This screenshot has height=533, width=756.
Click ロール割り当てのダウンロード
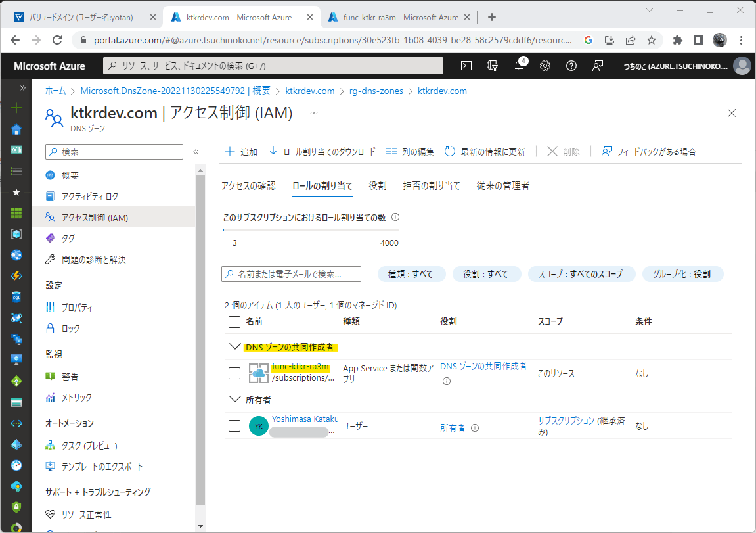pos(322,151)
